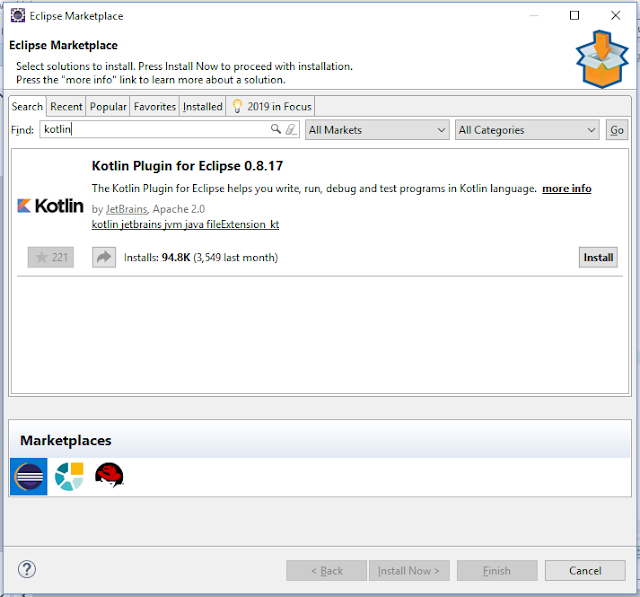Open the help question mark icon
This screenshot has width=640, height=597.
click(x=27, y=569)
